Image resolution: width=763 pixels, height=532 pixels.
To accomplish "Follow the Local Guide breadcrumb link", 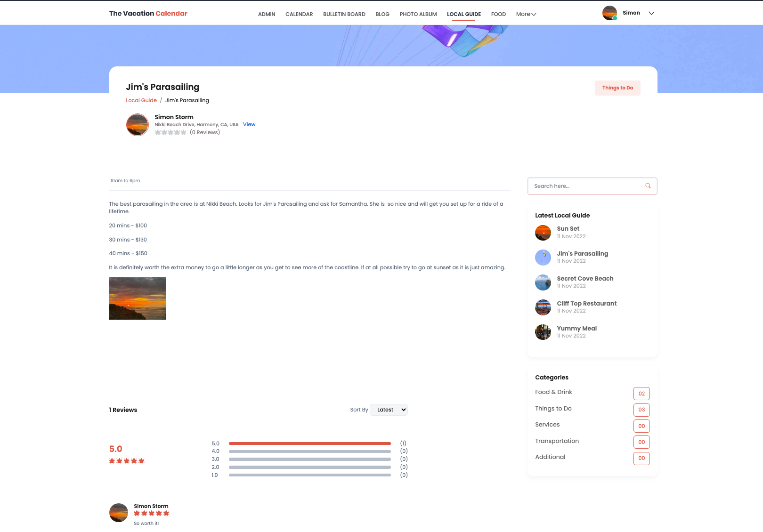I will point(141,100).
